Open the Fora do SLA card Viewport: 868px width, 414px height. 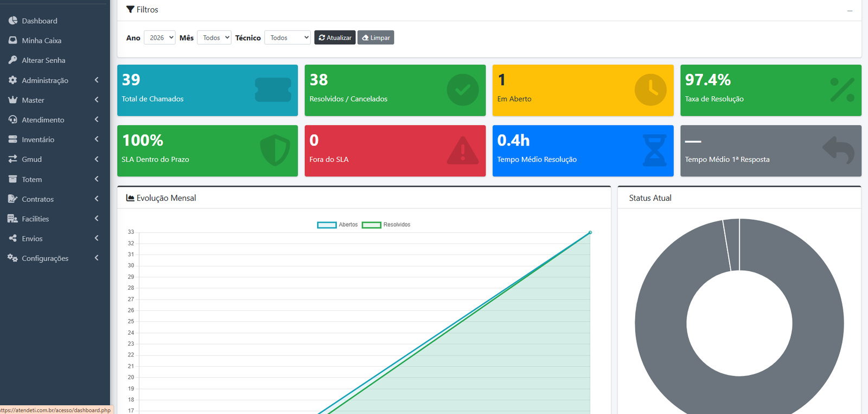pyautogui.click(x=395, y=151)
